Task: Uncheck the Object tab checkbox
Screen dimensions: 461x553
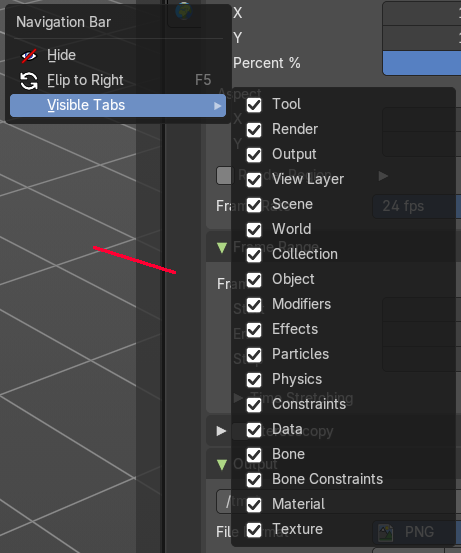Action: (x=254, y=280)
